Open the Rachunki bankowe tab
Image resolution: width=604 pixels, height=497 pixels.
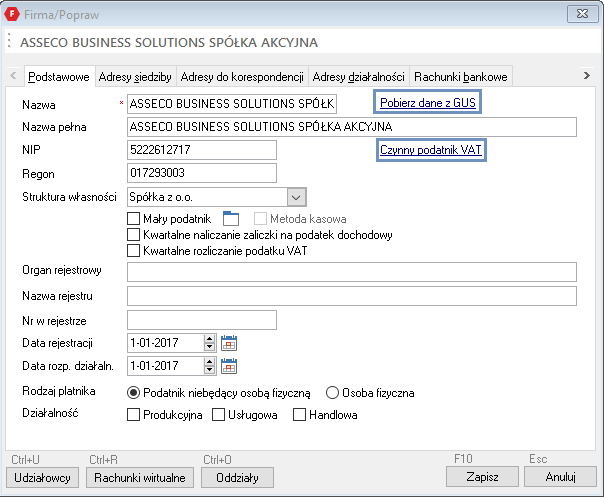pyautogui.click(x=461, y=77)
